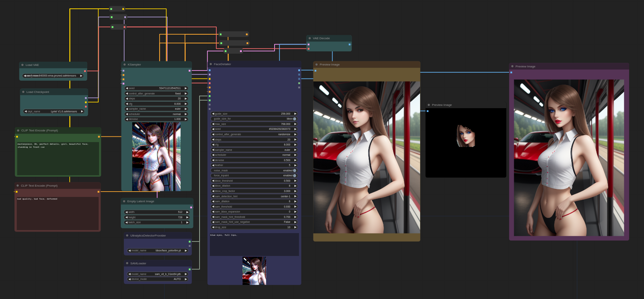
Task: Click the FaceDetailer node collapse dot
Action: pyautogui.click(x=211, y=64)
